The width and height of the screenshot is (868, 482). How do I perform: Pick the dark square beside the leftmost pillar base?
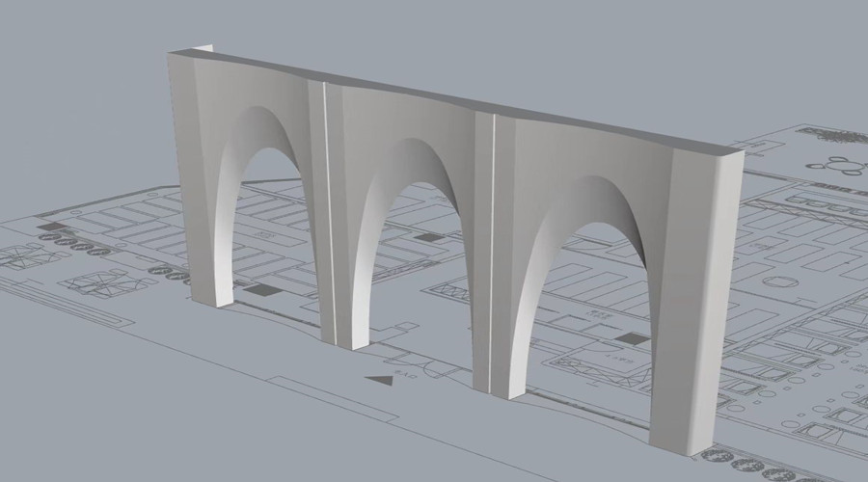[x=256, y=289]
